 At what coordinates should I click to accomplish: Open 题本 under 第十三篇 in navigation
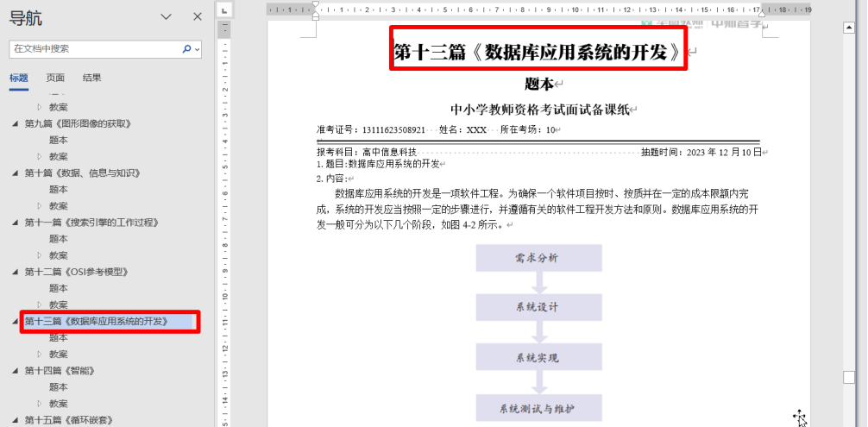[59, 338]
